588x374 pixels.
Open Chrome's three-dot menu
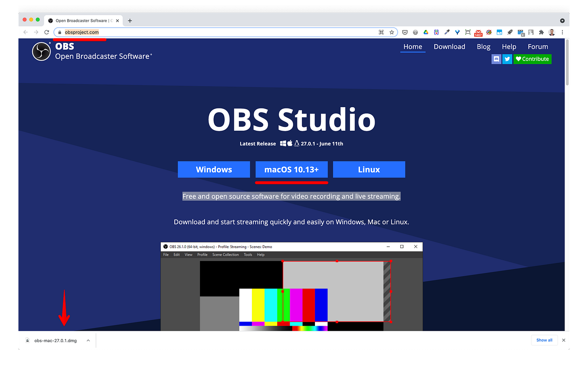[562, 32]
